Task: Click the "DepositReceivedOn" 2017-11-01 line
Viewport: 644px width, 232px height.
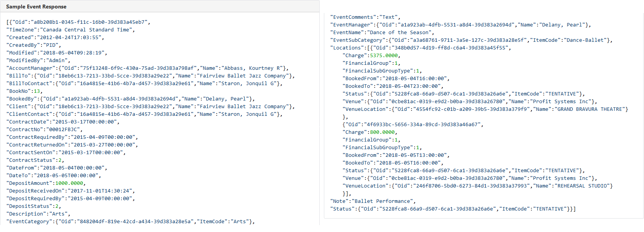Action: tap(70, 191)
